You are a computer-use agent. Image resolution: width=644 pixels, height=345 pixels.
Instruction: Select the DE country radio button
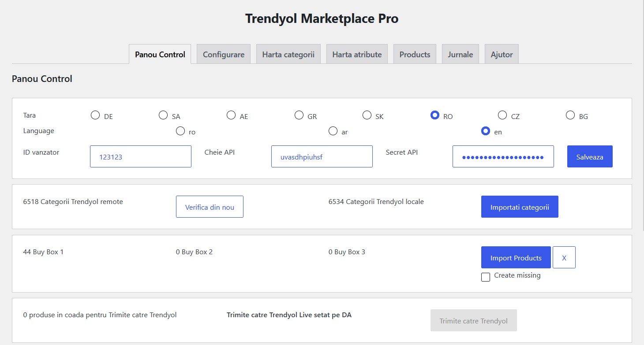coord(95,115)
